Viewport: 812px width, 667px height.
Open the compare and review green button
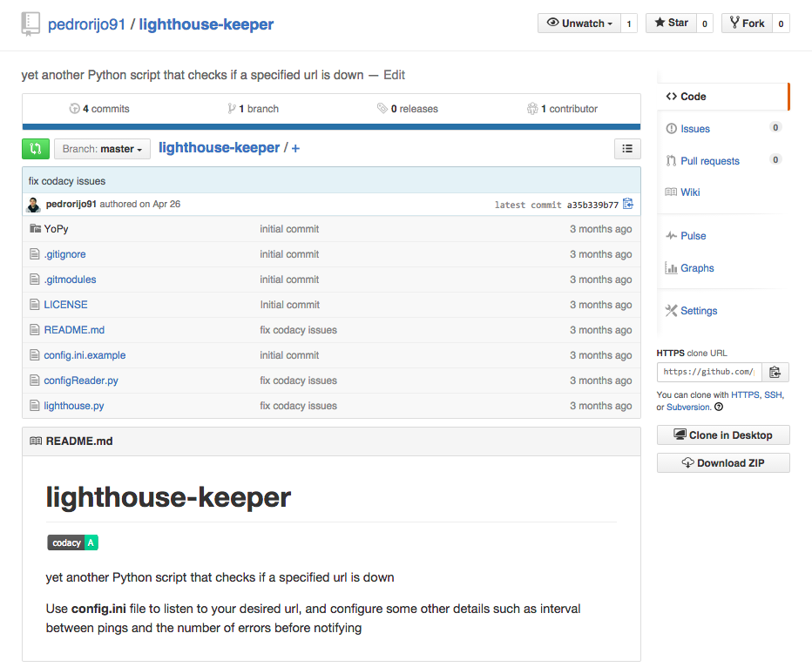tap(36, 149)
